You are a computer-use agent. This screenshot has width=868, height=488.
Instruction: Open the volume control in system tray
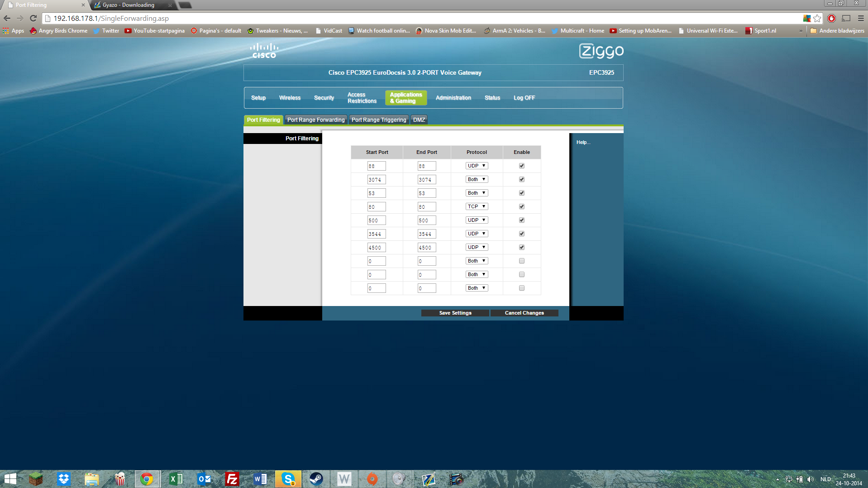[x=811, y=479]
